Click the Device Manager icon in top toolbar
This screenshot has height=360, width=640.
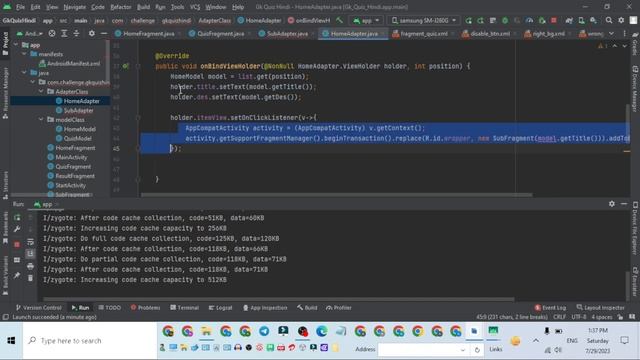[581, 20]
